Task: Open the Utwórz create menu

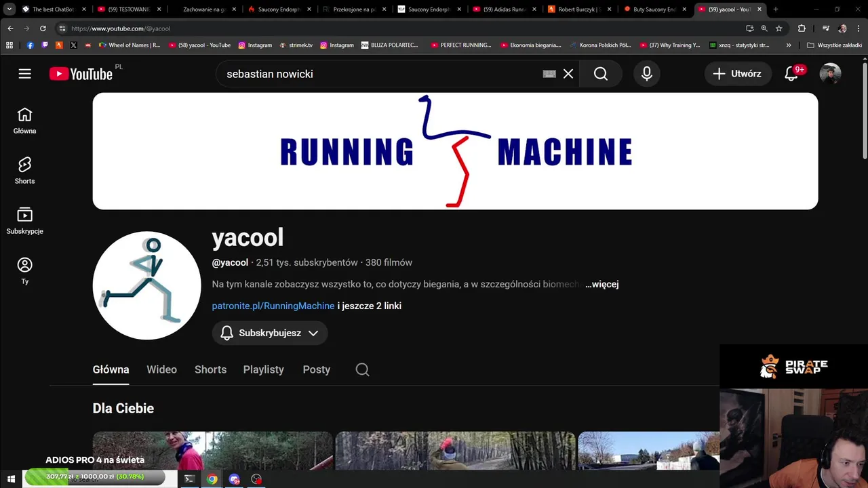Action: pos(737,74)
